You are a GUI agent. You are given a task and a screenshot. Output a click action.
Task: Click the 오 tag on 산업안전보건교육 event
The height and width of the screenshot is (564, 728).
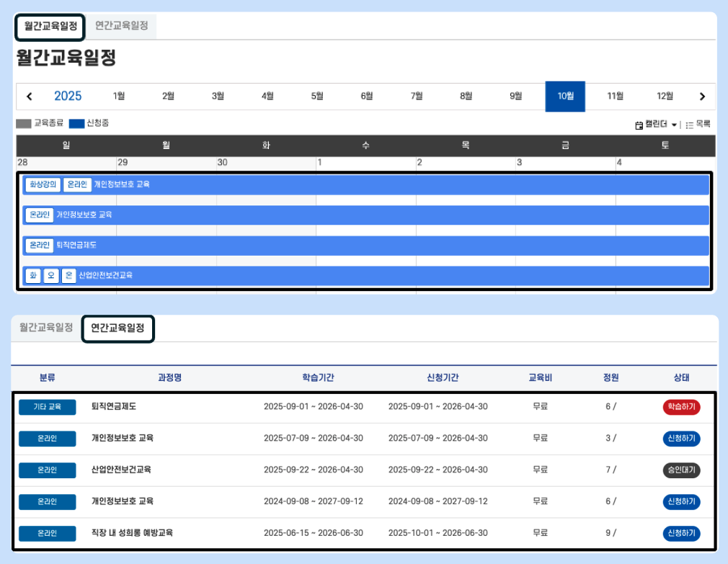pos(51,275)
